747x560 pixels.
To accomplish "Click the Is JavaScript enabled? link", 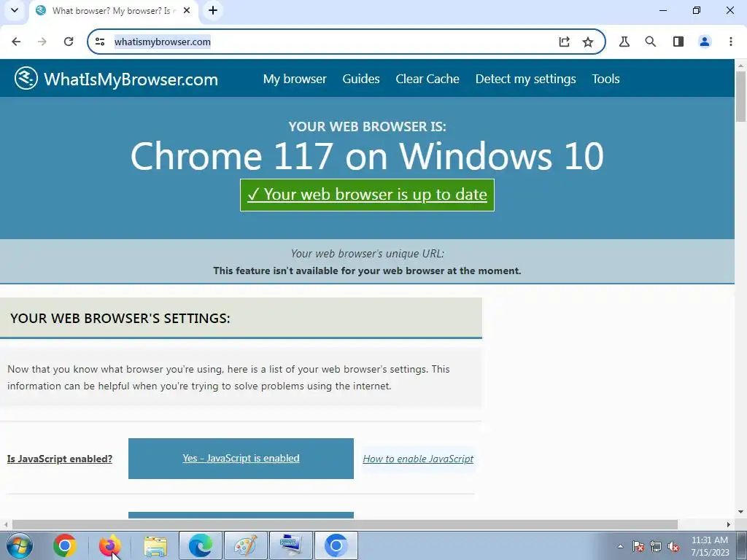I will pos(60,459).
